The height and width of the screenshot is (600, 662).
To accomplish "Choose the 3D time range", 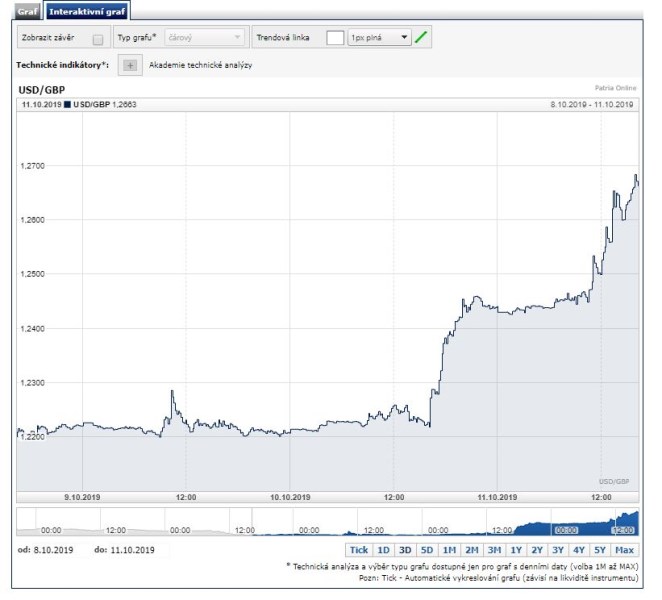I will [x=405, y=550].
